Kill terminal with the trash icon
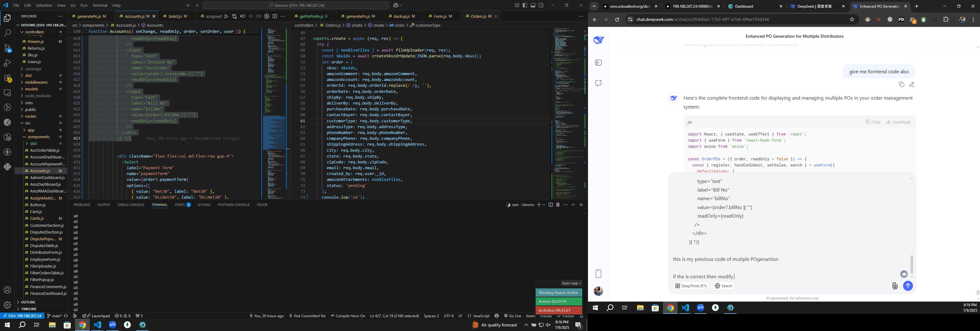Image resolution: width=980 pixels, height=331 pixels. 558,205
